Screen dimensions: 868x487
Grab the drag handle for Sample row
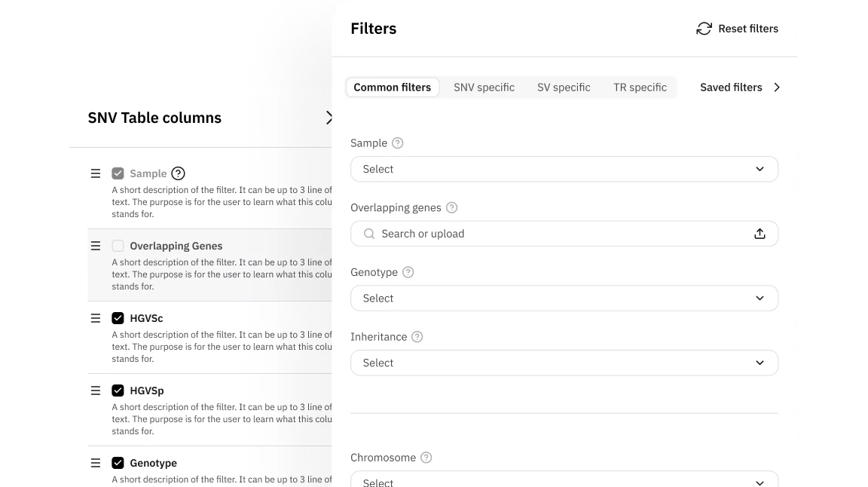point(96,173)
